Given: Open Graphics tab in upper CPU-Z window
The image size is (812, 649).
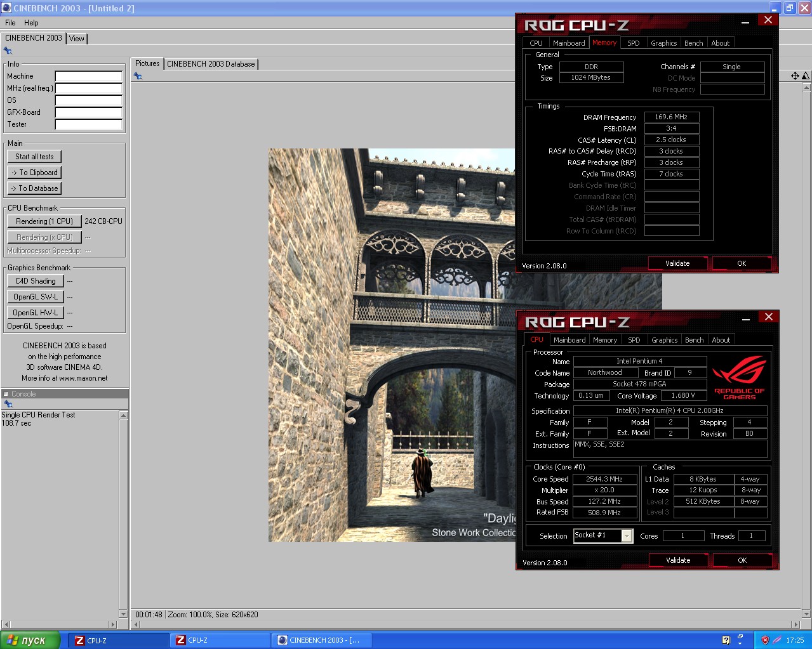Looking at the screenshot, I should tap(663, 43).
